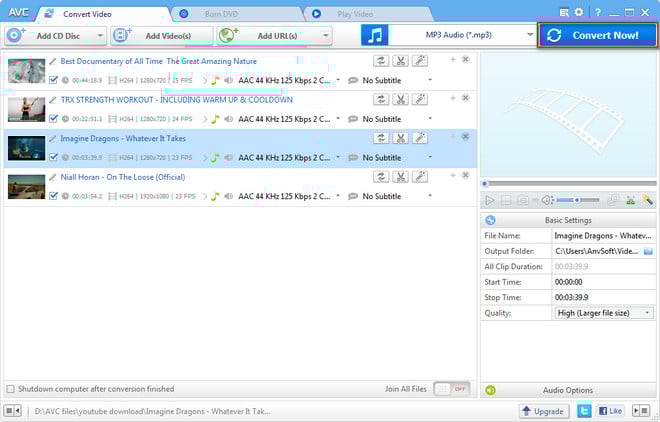Click the Upgrade button
The width and height of the screenshot is (660, 422).
pyautogui.click(x=543, y=411)
